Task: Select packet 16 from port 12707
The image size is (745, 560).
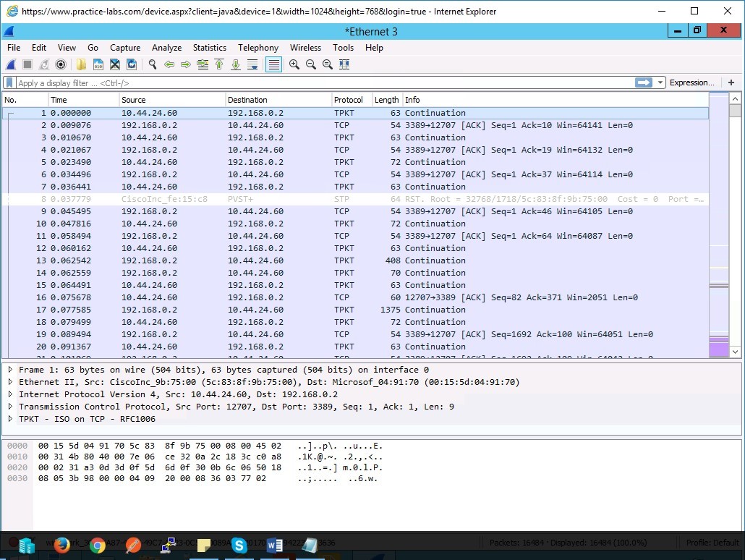Action: [355, 297]
